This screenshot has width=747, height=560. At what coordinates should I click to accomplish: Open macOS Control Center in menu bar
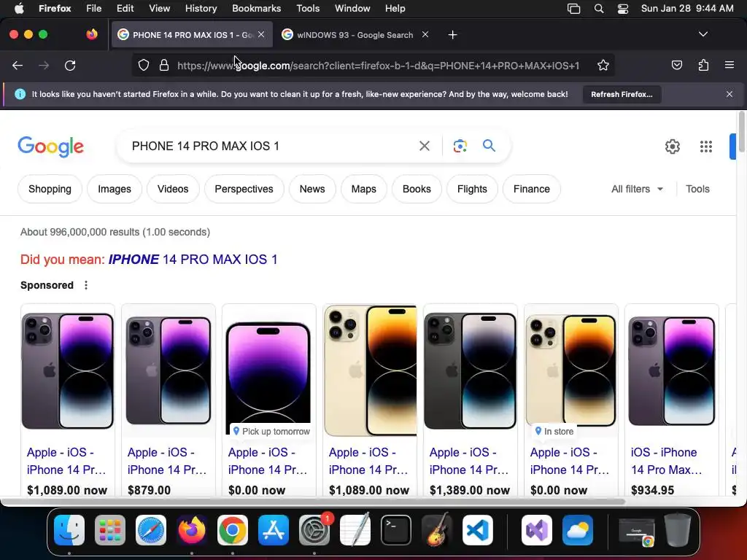623,9
